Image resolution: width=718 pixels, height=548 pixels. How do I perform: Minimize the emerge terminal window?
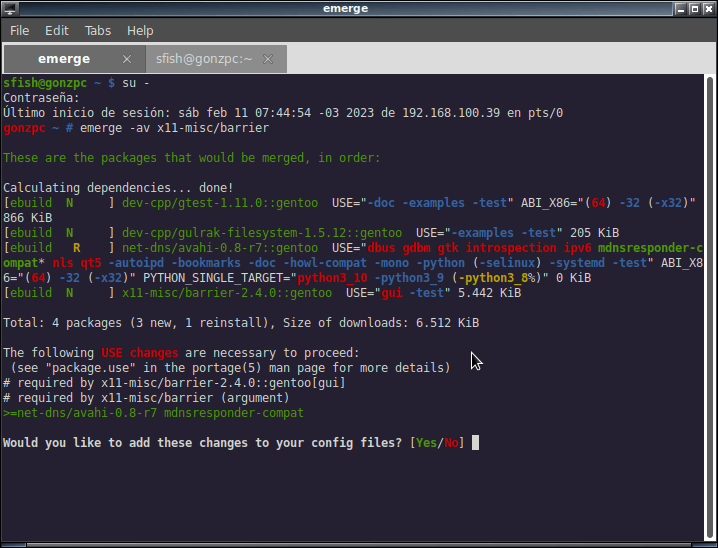(680, 9)
